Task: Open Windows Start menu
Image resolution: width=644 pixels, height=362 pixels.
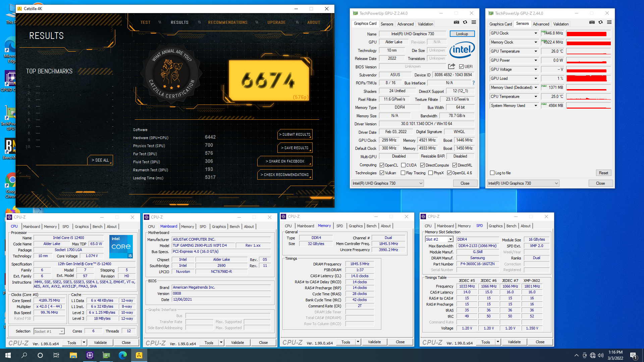Action: pos(8,355)
